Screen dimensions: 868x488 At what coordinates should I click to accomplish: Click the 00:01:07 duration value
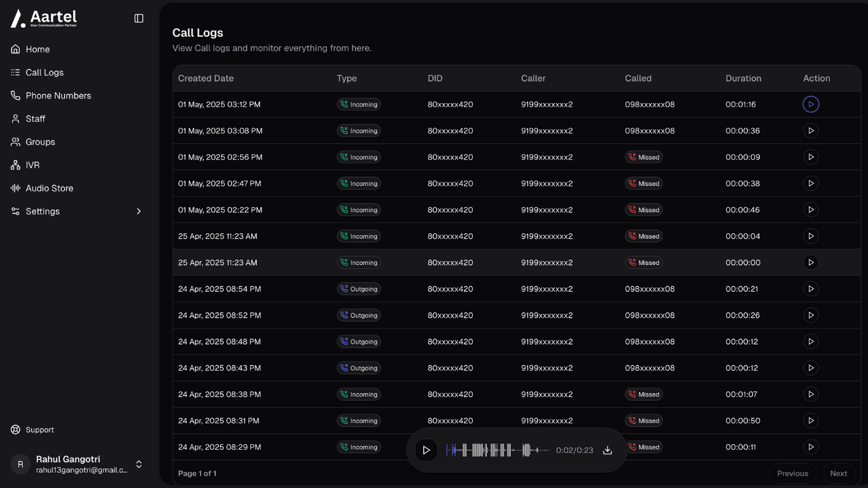point(742,395)
